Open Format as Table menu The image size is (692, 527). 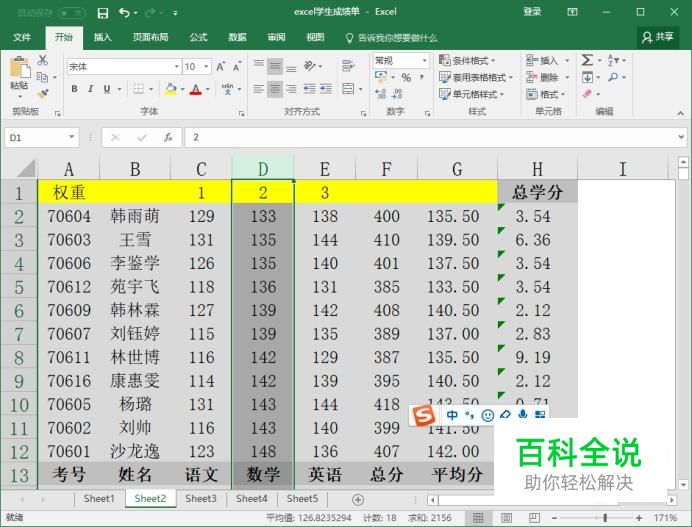[x=476, y=78]
